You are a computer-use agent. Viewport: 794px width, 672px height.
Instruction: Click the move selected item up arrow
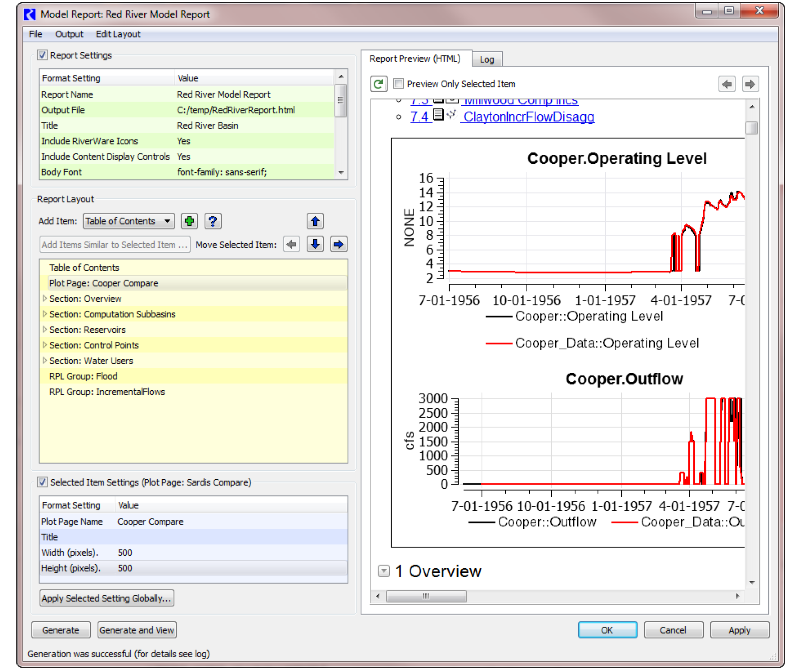[x=315, y=221]
